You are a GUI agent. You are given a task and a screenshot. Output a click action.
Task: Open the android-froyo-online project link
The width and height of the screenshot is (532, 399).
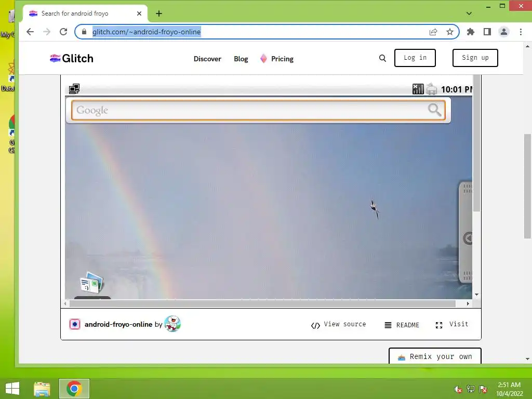[118, 324]
